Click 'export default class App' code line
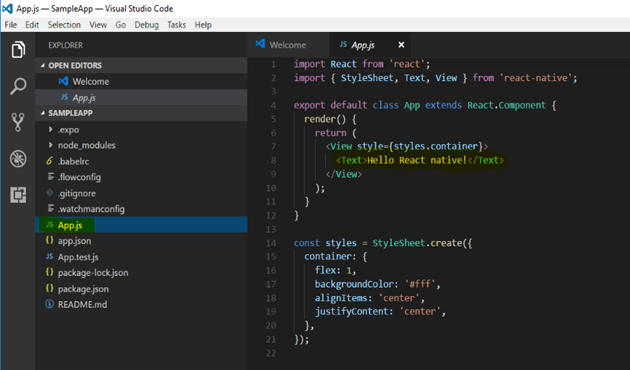The image size is (630, 370). coord(425,105)
